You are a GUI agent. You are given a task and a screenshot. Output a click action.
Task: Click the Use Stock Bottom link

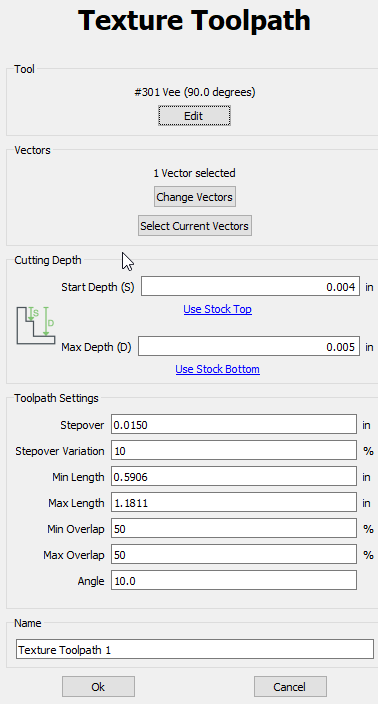coord(218,369)
